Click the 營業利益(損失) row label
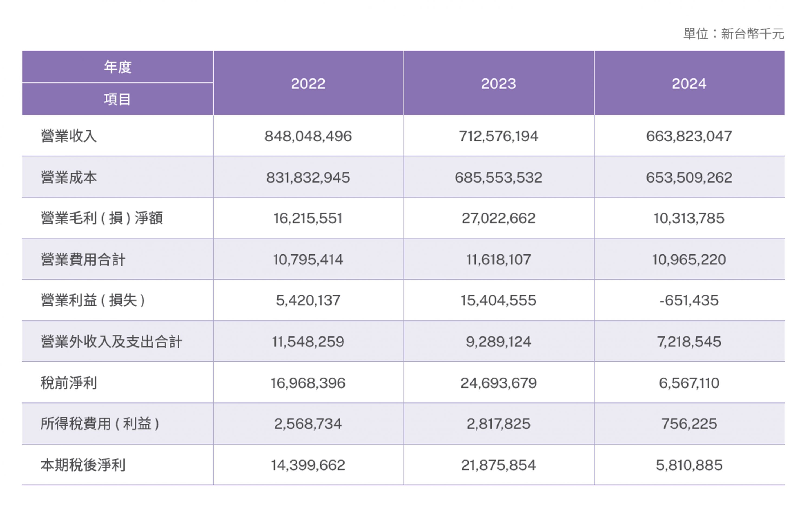This screenshot has height=506, width=812. point(93,300)
